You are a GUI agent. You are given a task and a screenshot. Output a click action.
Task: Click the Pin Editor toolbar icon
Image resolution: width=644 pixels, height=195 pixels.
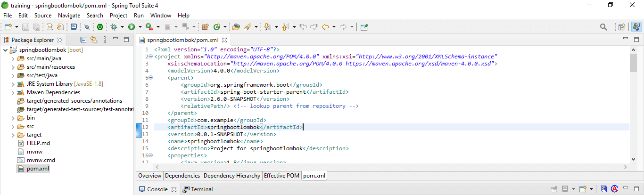point(364,27)
